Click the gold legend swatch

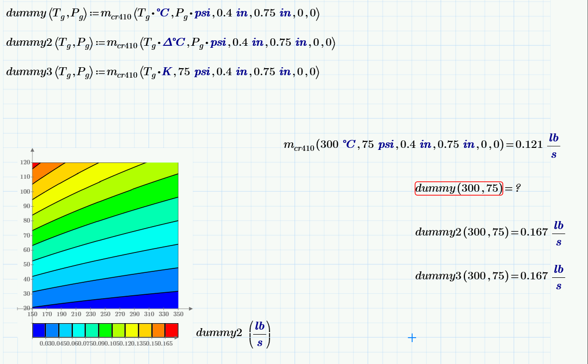point(145,330)
